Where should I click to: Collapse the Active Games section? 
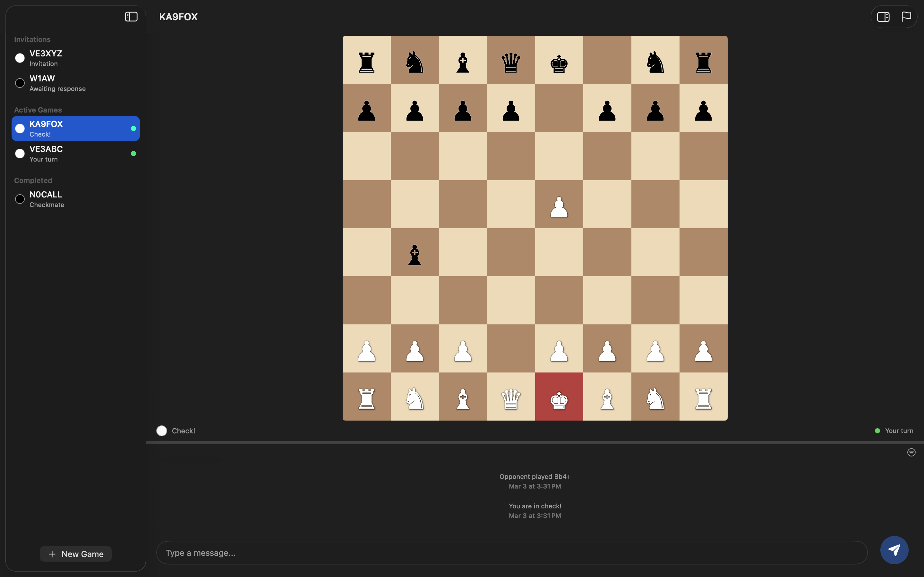pyautogui.click(x=38, y=110)
